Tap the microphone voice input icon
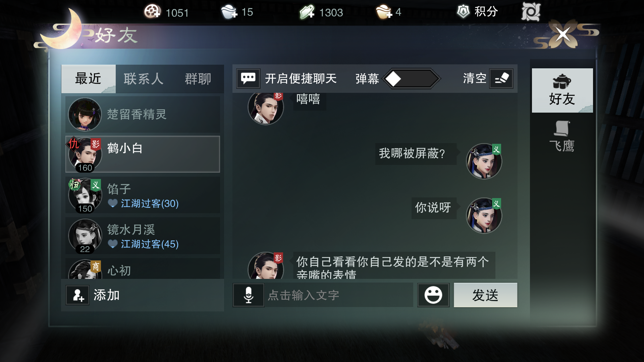This screenshot has width=644, height=362. click(249, 295)
